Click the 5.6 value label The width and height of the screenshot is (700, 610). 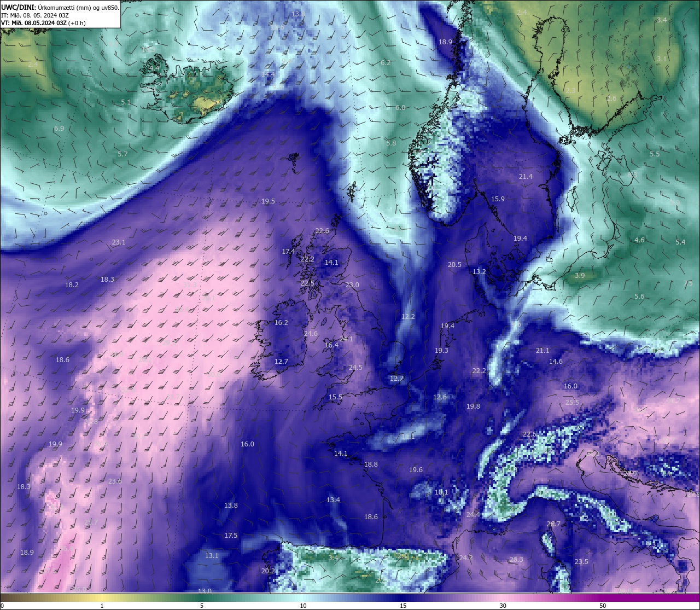639,297
